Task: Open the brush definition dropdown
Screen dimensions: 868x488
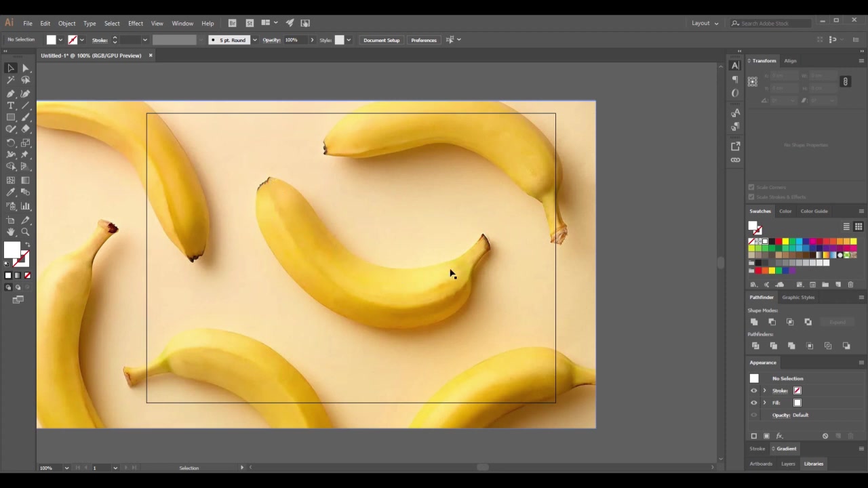Action: tap(254, 40)
